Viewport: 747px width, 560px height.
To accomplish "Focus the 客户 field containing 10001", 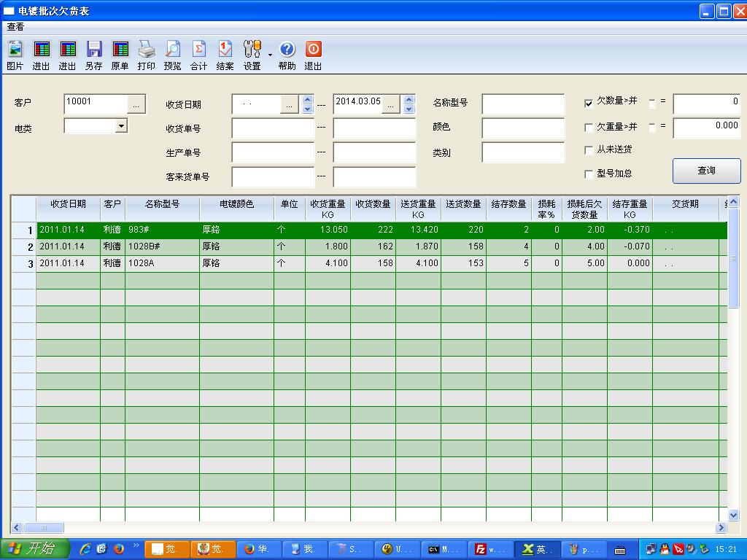I will 96,104.
